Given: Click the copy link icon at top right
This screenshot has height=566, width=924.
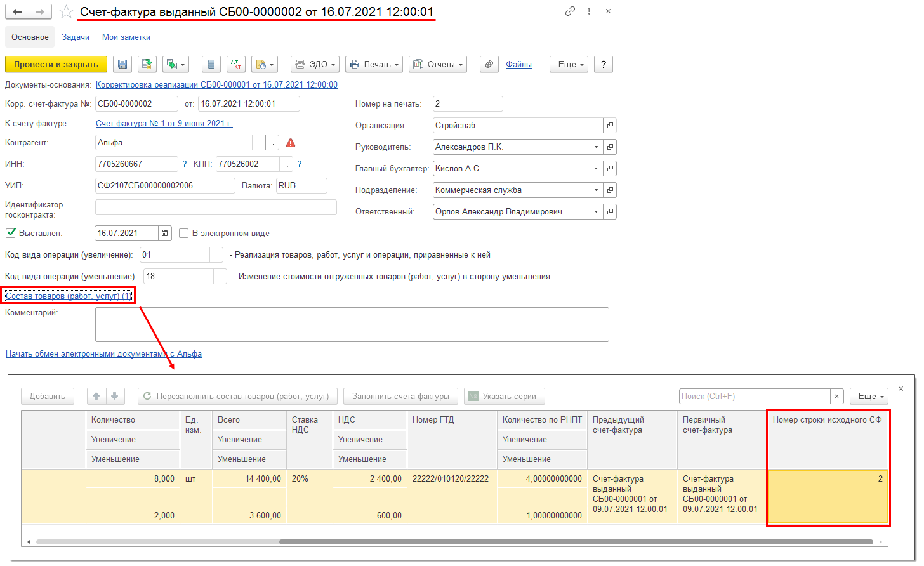Looking at the screenshot, I should 570,11.
